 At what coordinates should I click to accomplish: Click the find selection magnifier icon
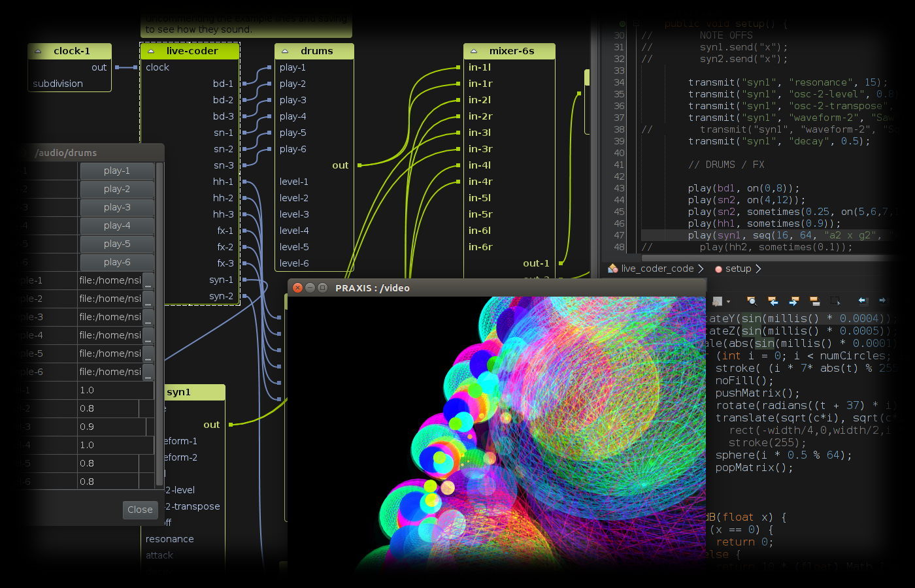[752, 301]
